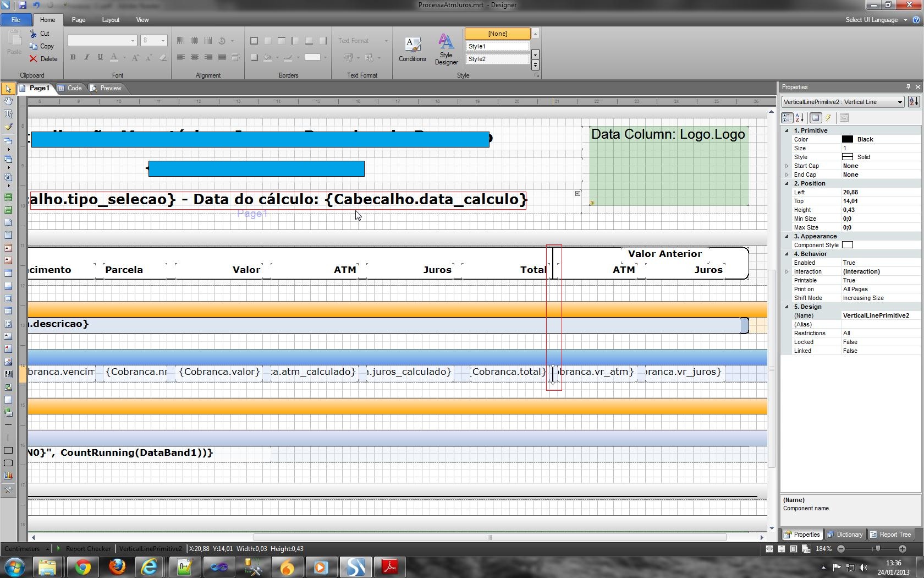Select the Hand pan tool in left toolbox
This screenshot has height=578, width=924.
click(8, 101)
